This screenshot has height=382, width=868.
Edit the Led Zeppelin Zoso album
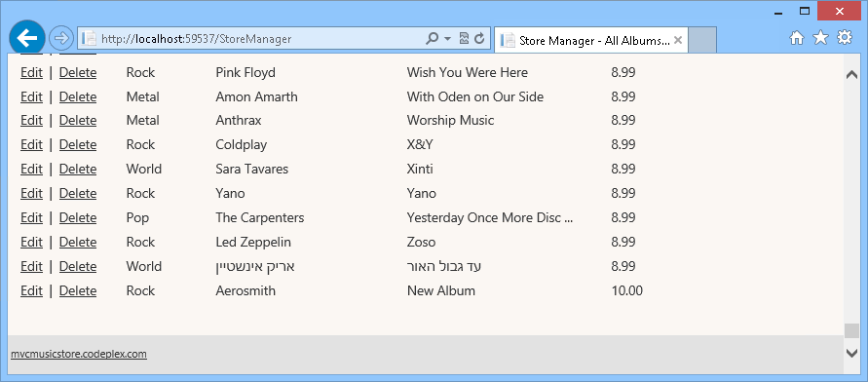click(x=31, y=242)
